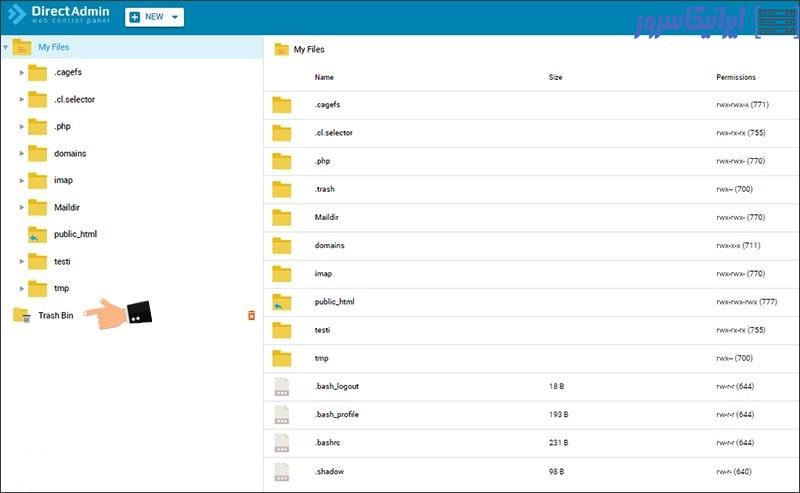The image size is (800, 493).
Task: Click the .cagefs folder icon in file list
Action: [x=282, y=105]
